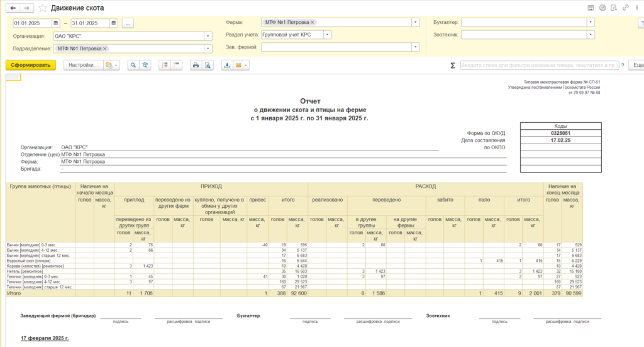Expand the Зав. фермой dropdown

click(x=415, y=47)
